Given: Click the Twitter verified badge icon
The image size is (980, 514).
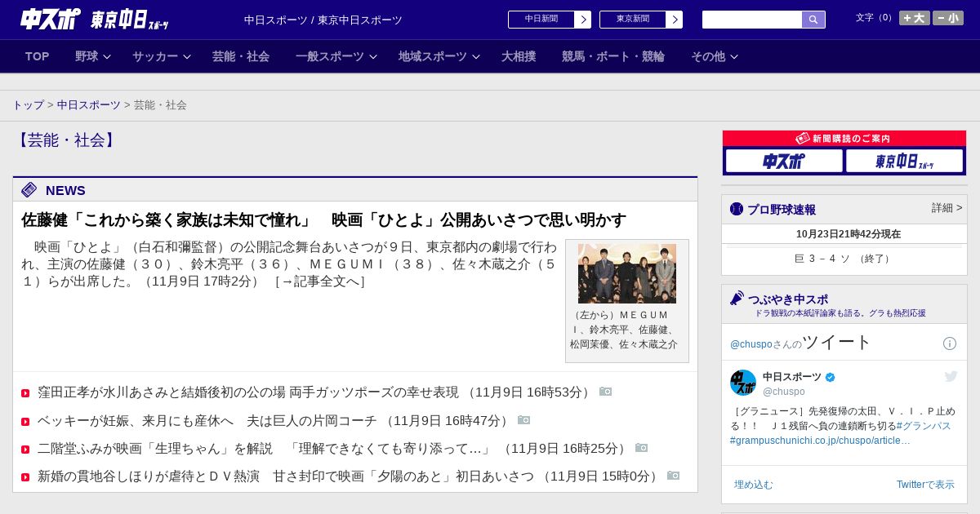Looking at the screenshot, I should pos(831,378).
